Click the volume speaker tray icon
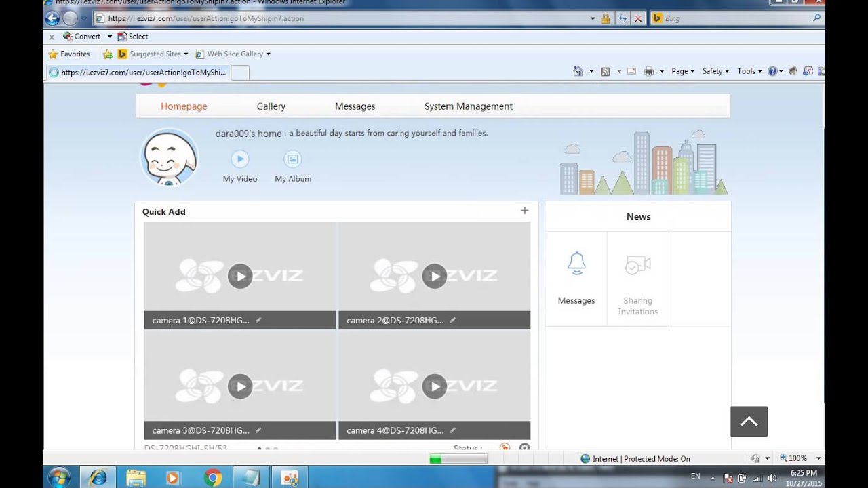Image resolution: width=868 pixels, height=488 pixels. point(772,478)
